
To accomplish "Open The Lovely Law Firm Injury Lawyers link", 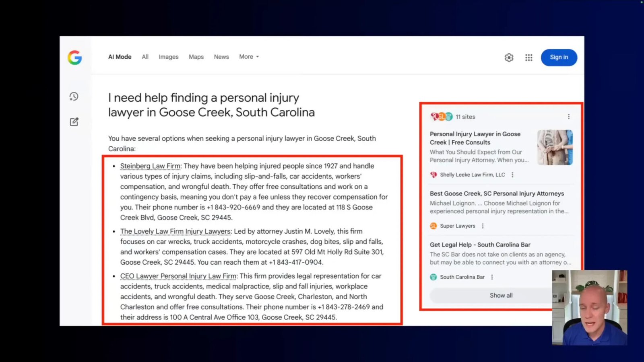I will (x=176, y=231).
